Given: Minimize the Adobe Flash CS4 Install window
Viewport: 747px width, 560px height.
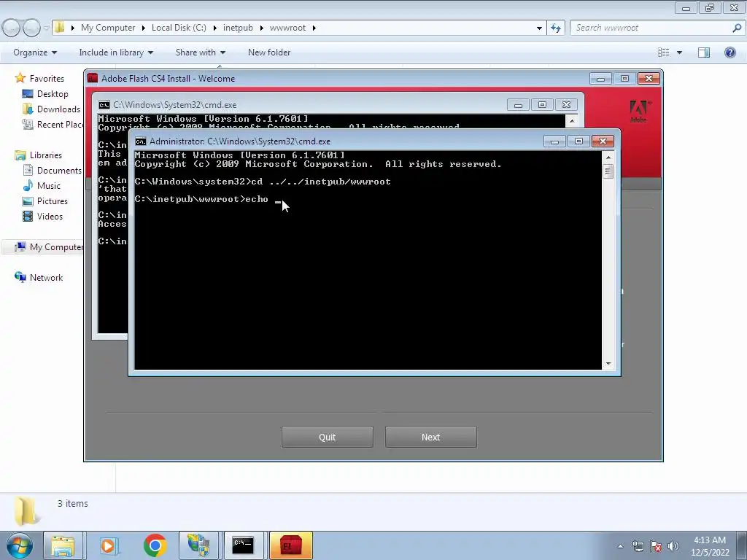Looking at the screenshot, I should (601, 79).
